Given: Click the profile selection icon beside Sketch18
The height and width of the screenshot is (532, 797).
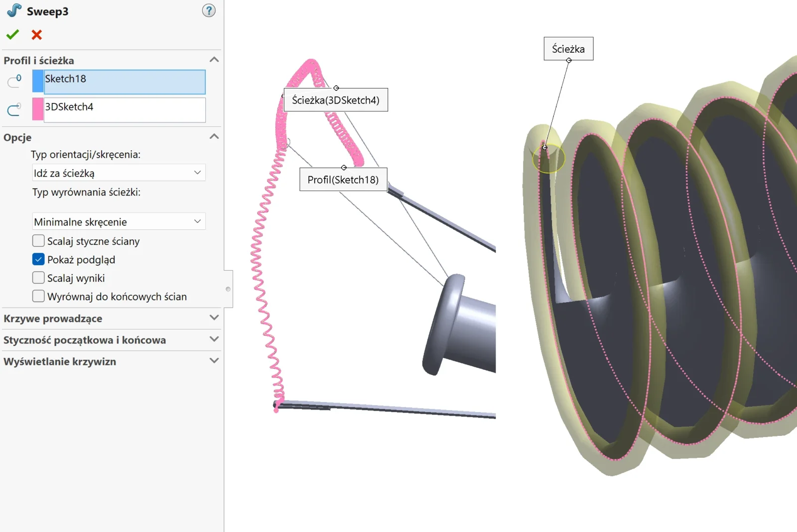Looking at the screenshot, I should point(14,81).
